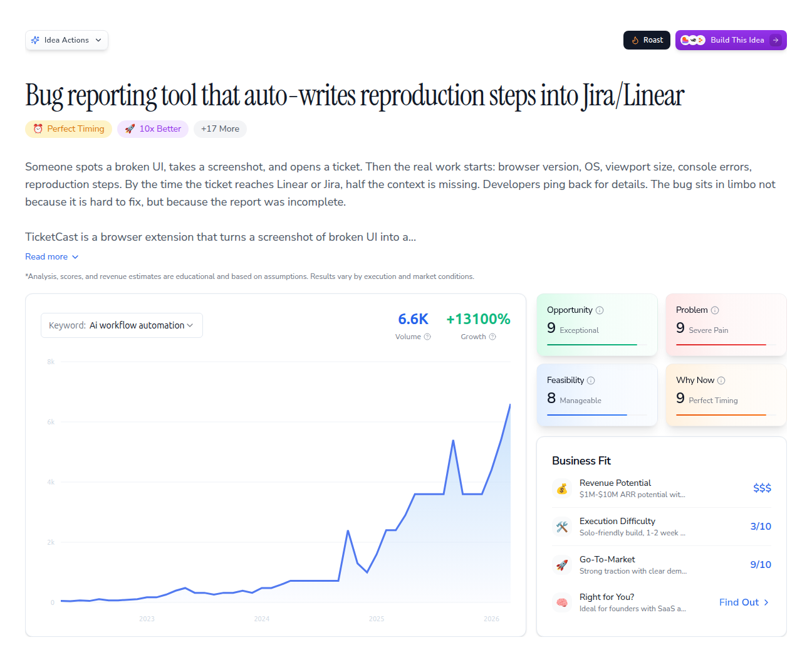Click the Problem red progress bar

(x=721, y=345)
